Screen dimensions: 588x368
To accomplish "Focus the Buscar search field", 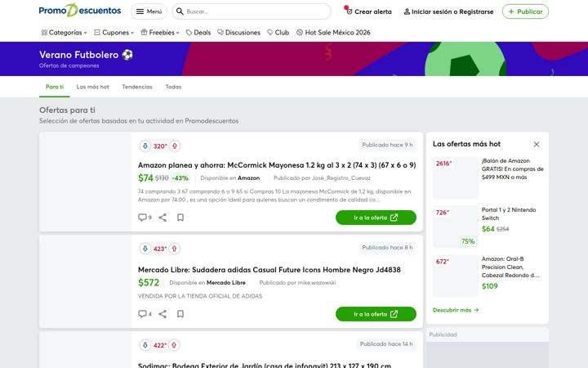I will 252,11.
